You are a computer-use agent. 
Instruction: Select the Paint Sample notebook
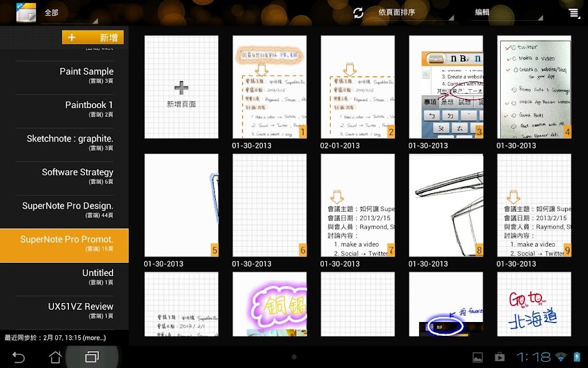pos(64,75)
